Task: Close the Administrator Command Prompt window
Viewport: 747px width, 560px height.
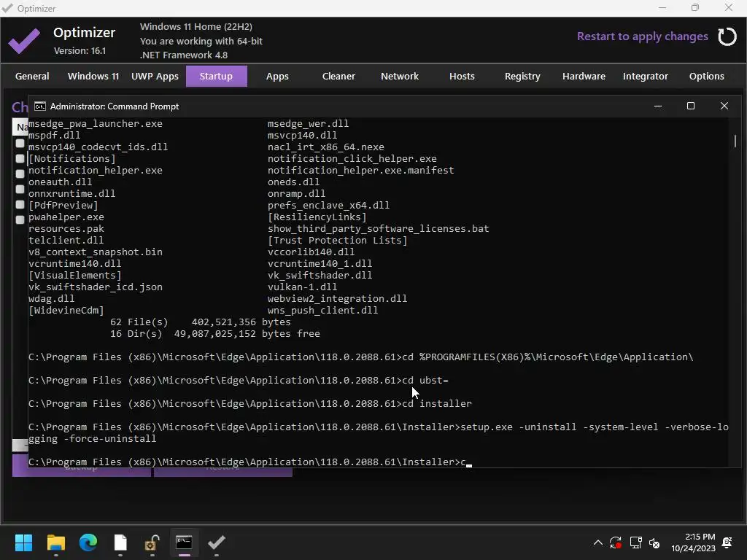Action: coord(724,106)
